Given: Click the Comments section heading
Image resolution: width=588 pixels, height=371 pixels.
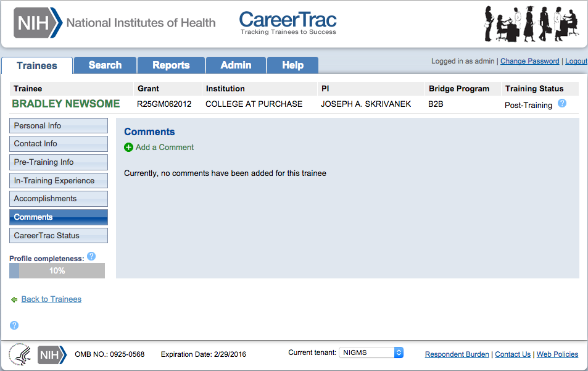Looking at the screenshot, I should 149,132.
